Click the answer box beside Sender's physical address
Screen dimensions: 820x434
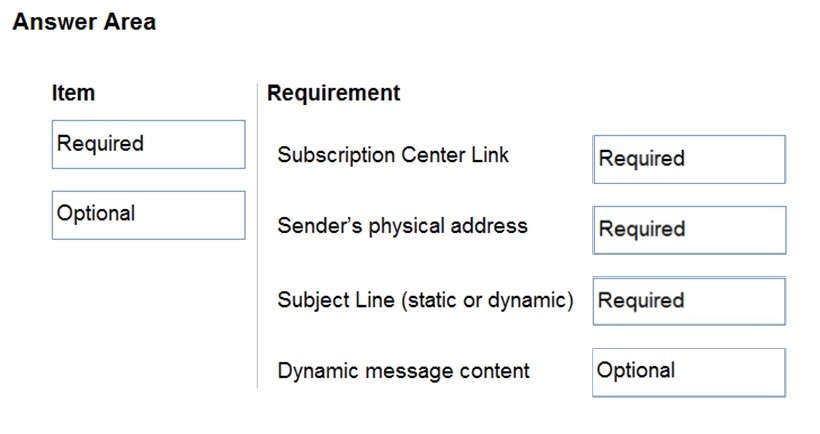[x=689, y=230]
